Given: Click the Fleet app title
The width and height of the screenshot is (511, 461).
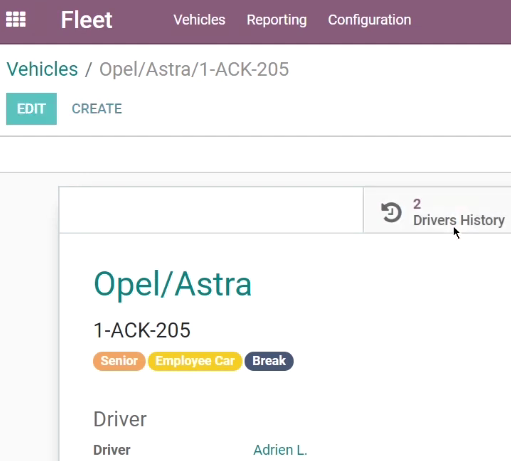Looking at the screenshot, I should pyautogui.click(x=86, y=20).
